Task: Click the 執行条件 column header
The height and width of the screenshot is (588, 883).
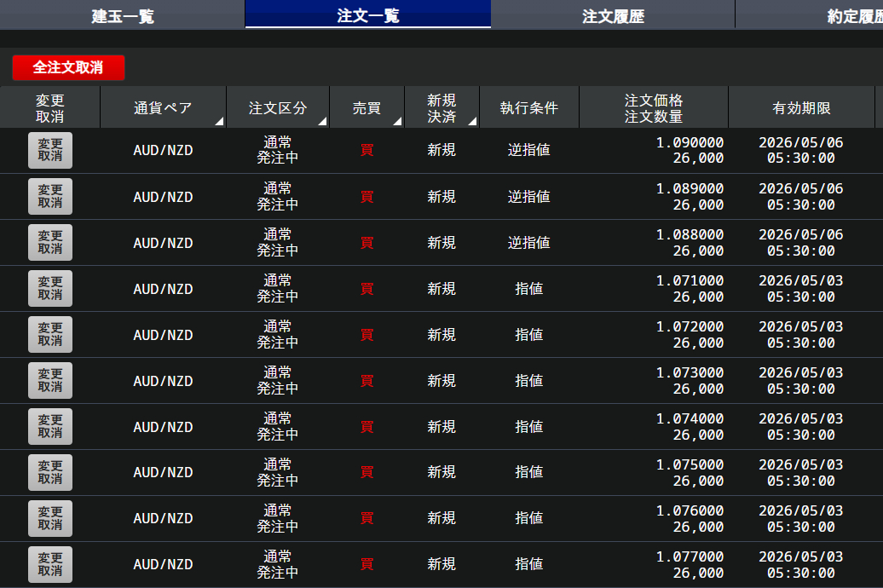Action: (x=528, y=107)
